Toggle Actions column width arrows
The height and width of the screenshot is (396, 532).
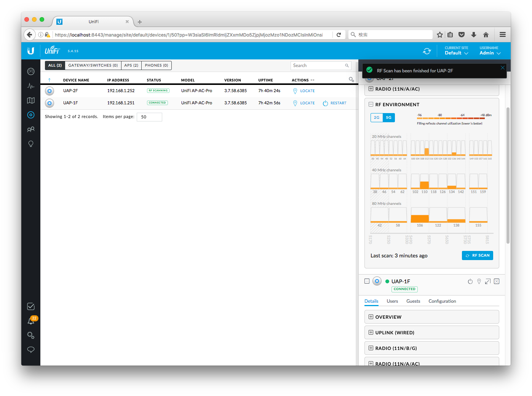pos(313,80)
